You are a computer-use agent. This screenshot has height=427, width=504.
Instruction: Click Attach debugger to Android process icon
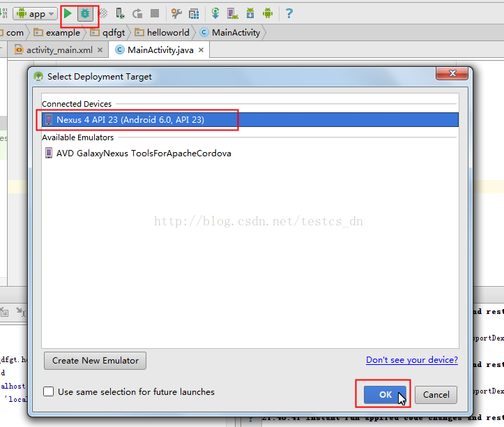coord(120,13)
